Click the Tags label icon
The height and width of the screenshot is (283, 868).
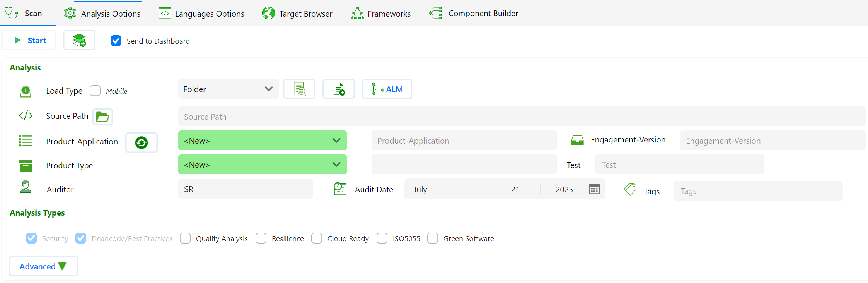pyautogui.click(x=630, y=189)
